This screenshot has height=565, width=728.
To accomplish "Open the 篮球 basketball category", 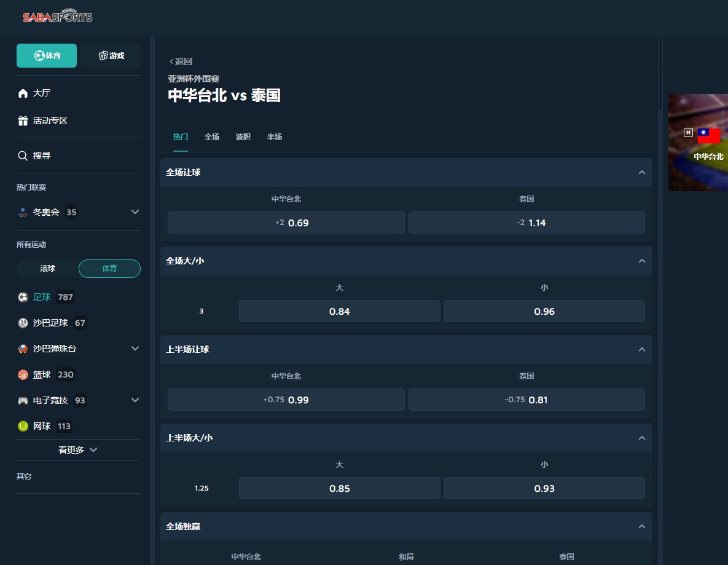I will click(x=22, y=374).
